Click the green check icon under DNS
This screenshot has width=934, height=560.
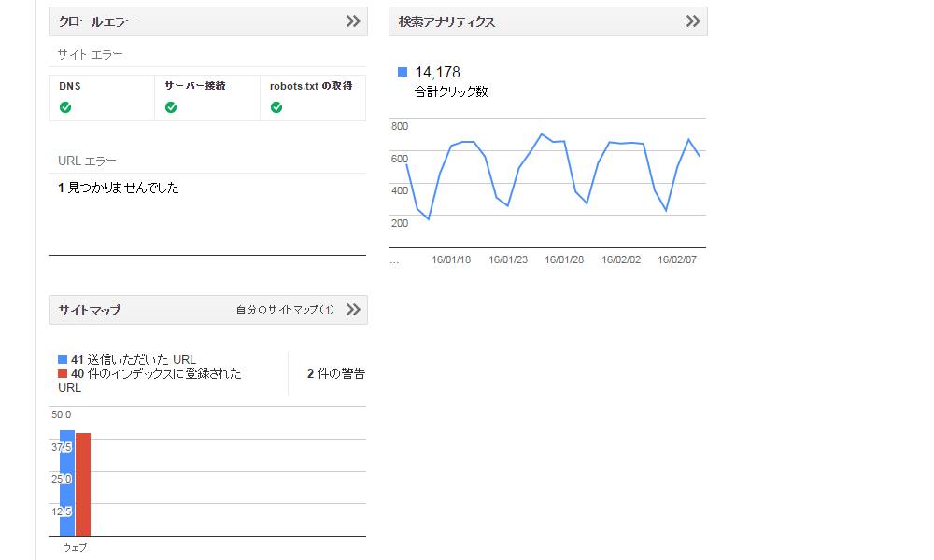pos(65,107)
